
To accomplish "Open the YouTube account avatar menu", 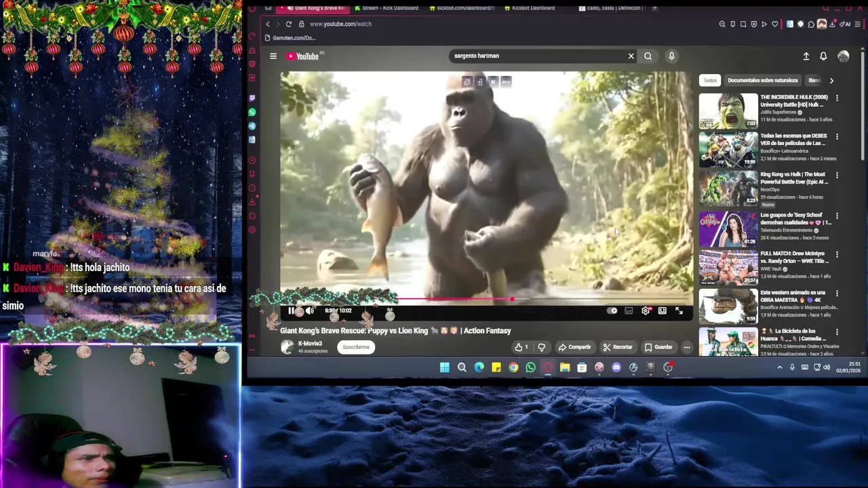I will [843, 56].
